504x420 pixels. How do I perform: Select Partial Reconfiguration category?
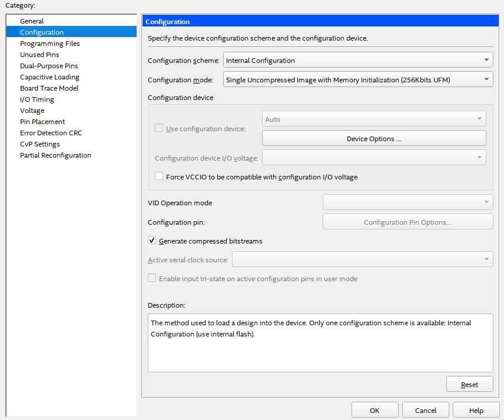[x=55, y=155]
